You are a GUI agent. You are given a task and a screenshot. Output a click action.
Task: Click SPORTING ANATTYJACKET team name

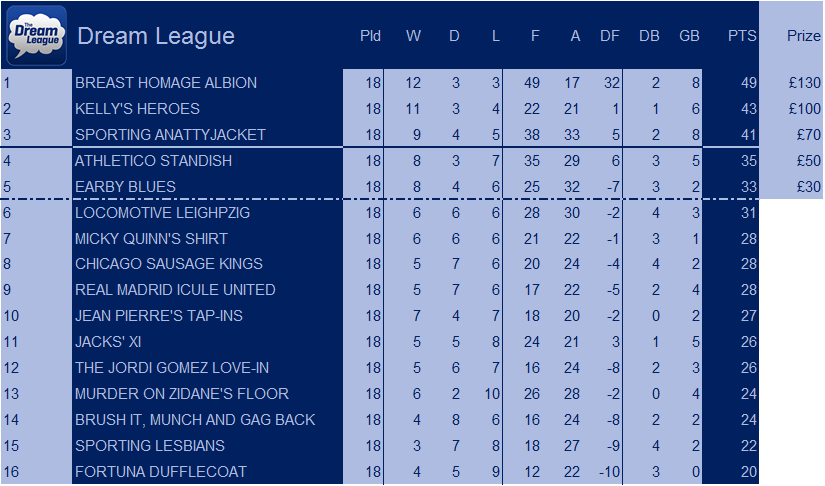click(x=170, y=135)
